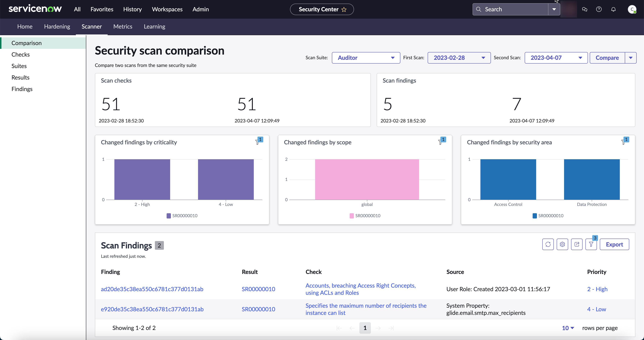Switch to the Hardening tab
Image resolution: width=644 pixels, height=340 pixels.
[57, 27]
